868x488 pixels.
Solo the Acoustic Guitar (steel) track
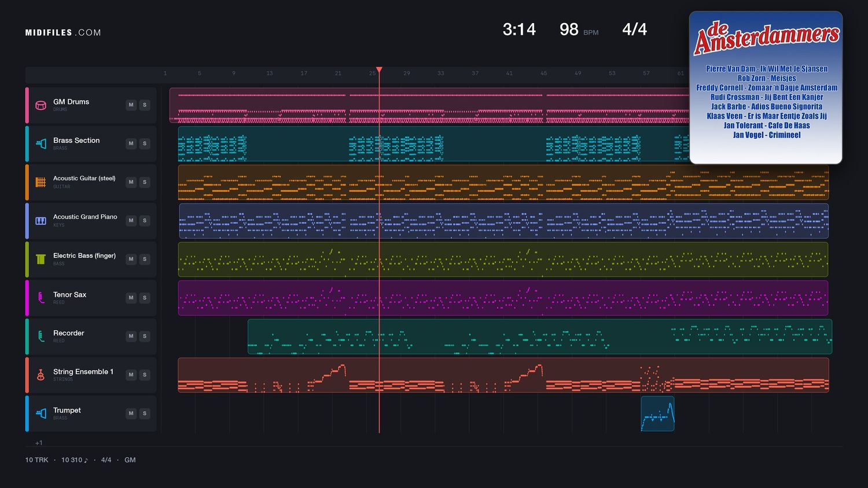145,182
